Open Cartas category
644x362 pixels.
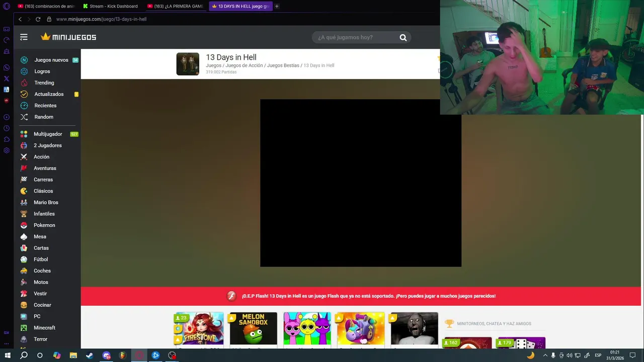(41, 248)
